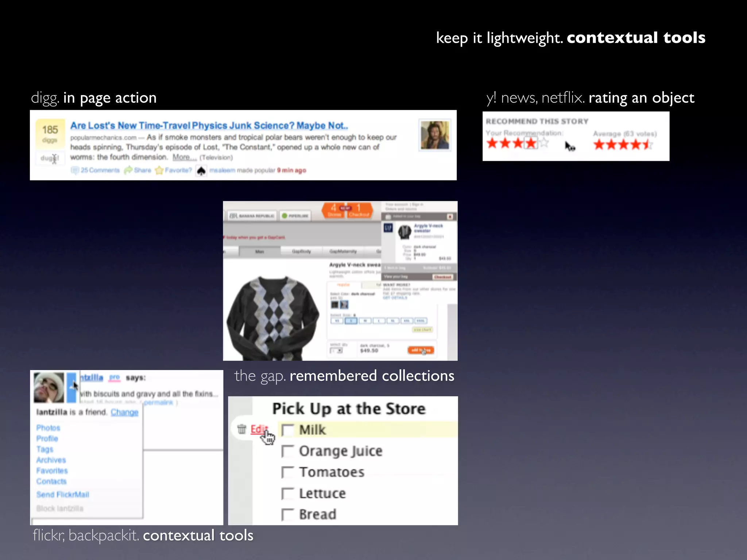Click the 'pro' badge link
This screenshot has height=560, width=747.
click(x=115, y=378)
